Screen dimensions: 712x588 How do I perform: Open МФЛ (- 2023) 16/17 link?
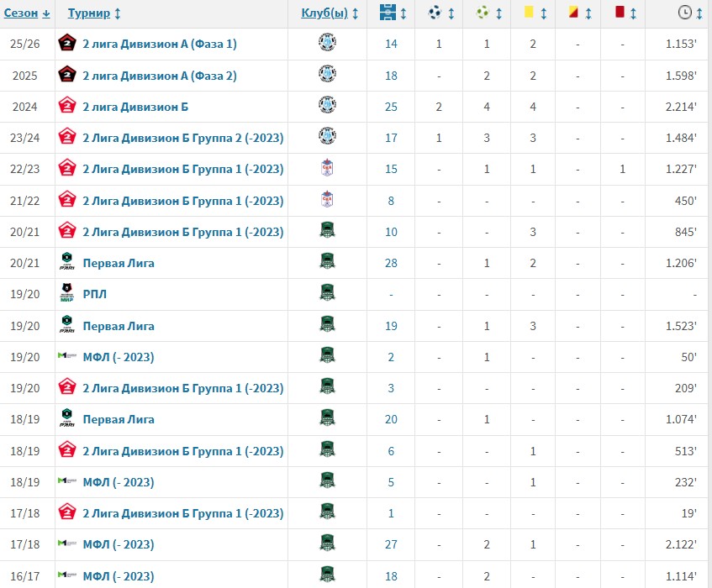coord(119,576)
